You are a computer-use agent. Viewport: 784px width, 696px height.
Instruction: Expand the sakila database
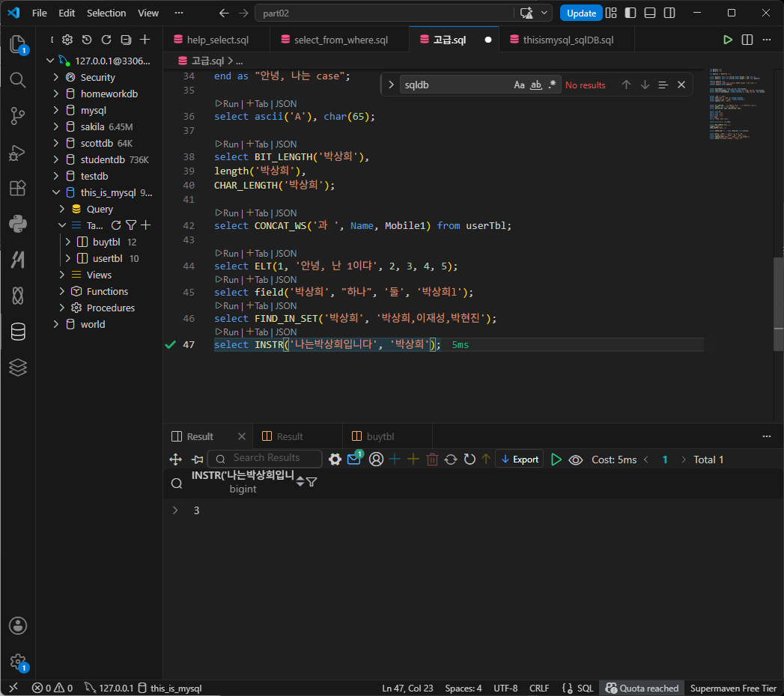tap(55, 127)
